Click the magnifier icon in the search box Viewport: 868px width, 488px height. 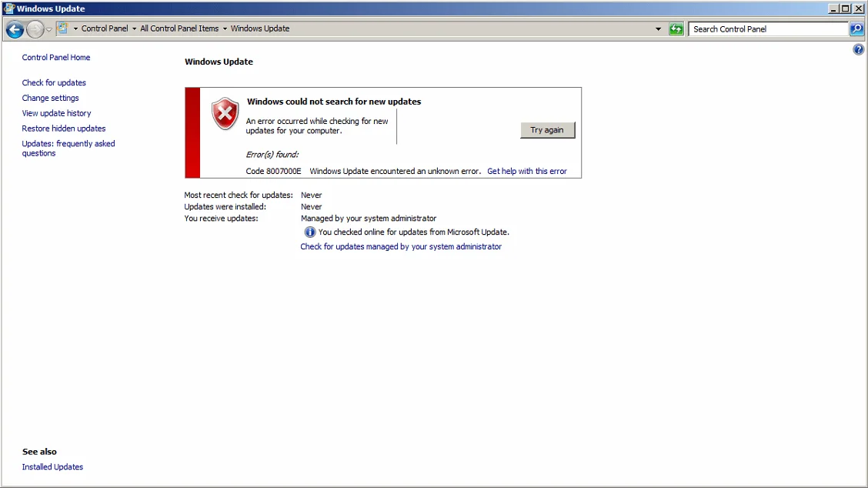click(856, 28)
